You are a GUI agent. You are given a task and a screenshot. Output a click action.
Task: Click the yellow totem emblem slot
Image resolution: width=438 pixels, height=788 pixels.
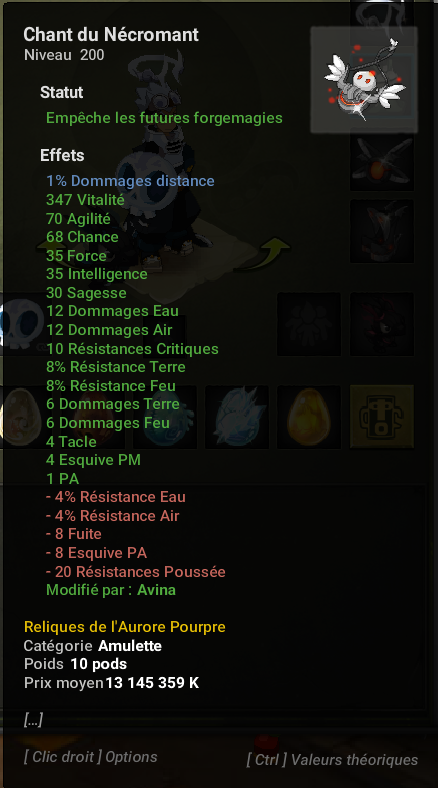[382, 417]
